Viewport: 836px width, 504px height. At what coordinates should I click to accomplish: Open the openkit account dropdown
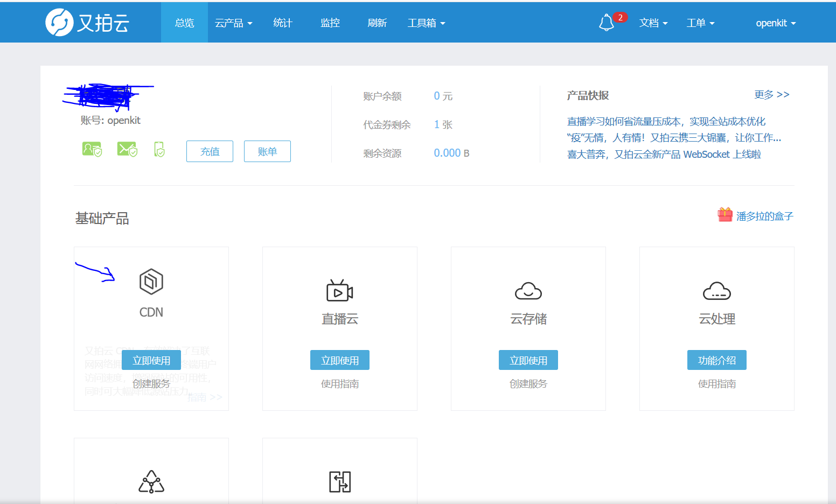coord(776,23)
